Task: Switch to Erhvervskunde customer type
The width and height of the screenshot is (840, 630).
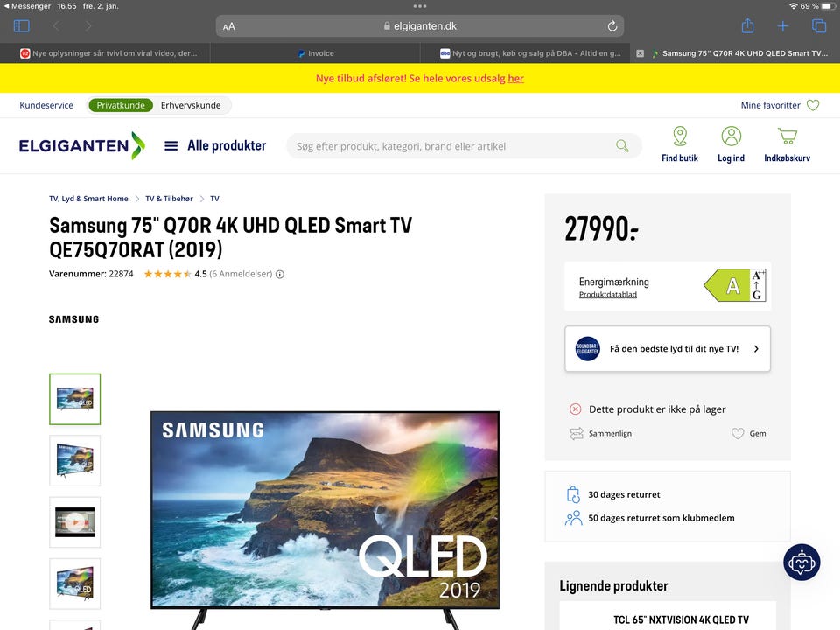Action: (191, 105)
